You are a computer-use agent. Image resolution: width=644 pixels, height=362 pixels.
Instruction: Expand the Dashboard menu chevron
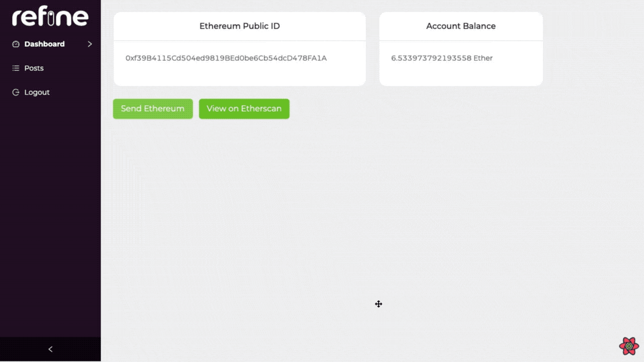tap(90, 44)
